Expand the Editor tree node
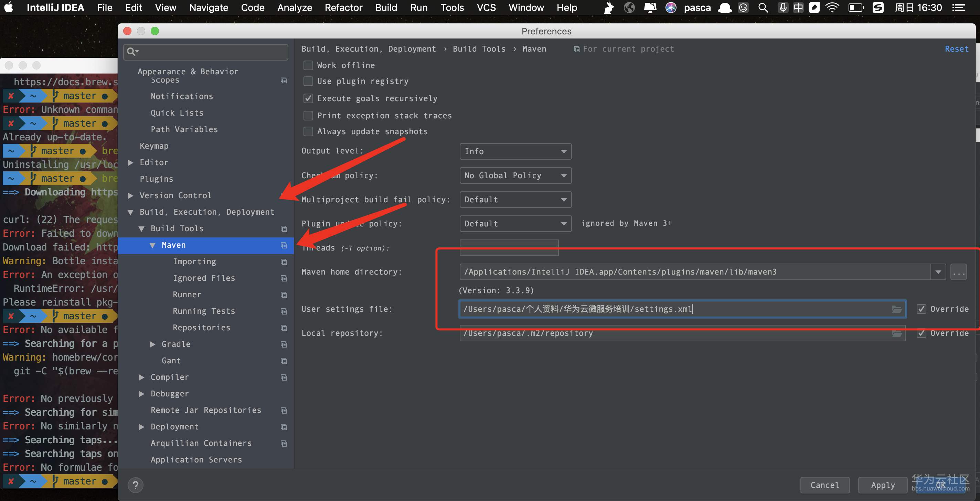Viewport: 980px width, 501px height. (x=130, y=163)
